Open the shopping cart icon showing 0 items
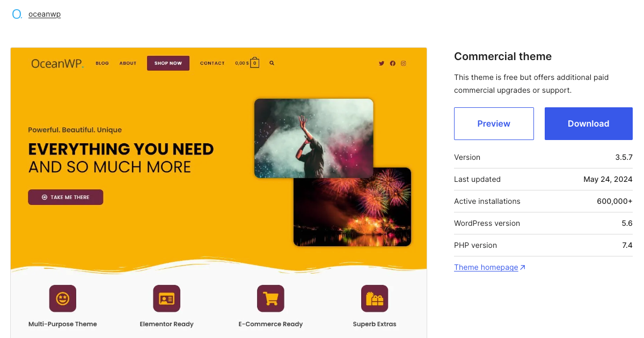 [x=254, y=63]
